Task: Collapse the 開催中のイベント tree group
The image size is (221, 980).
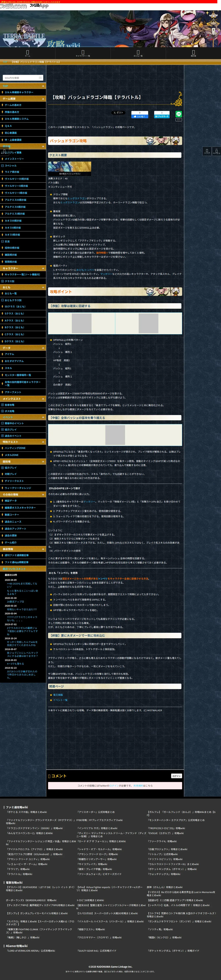Action: click(3, 423)
